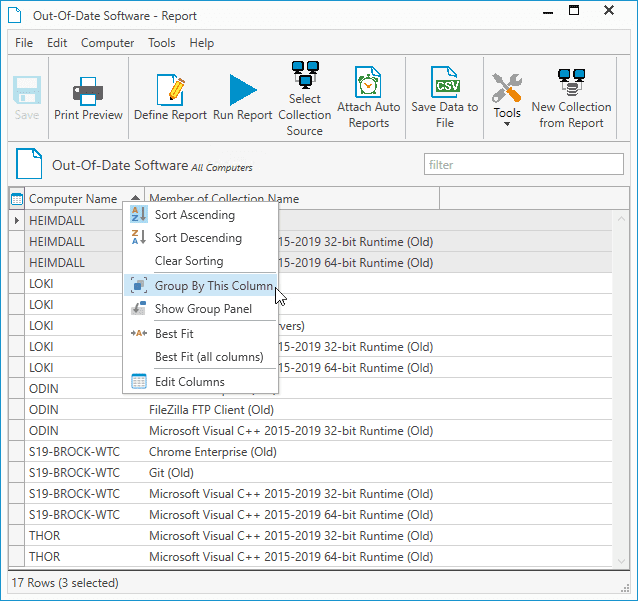Screen dimensions: 638x601
Task: Click Save Data to File CSV icon
Action: 445,82
